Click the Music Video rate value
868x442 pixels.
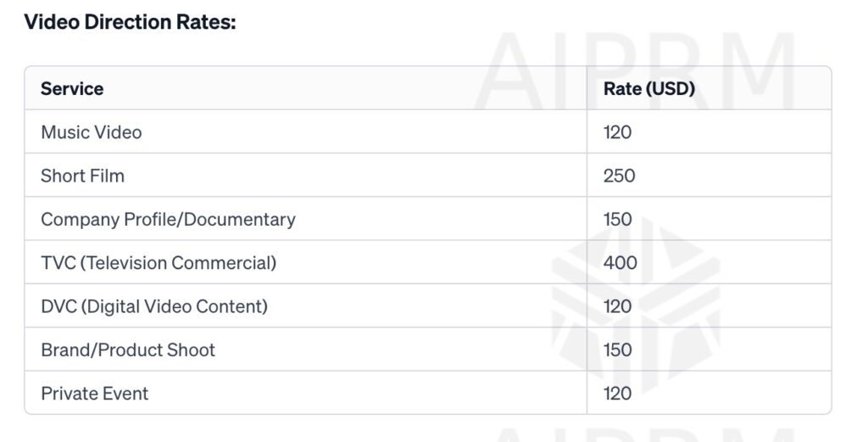[x=617, y=132]
